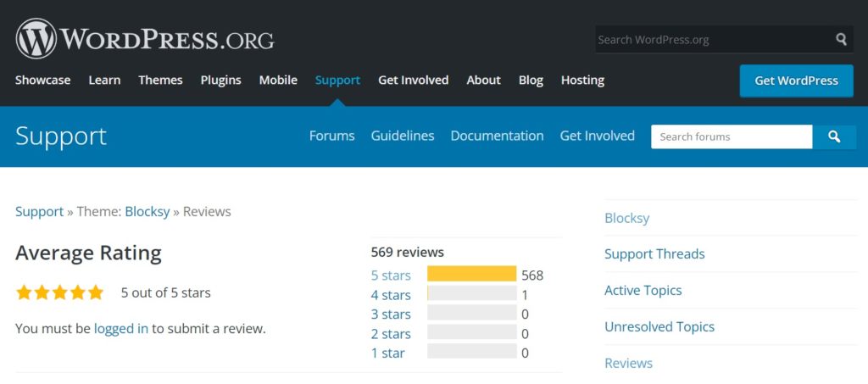The height and width of the screenshot is (384, 868).
Task: Go to the Themes menu item
Action: (160, 81)
